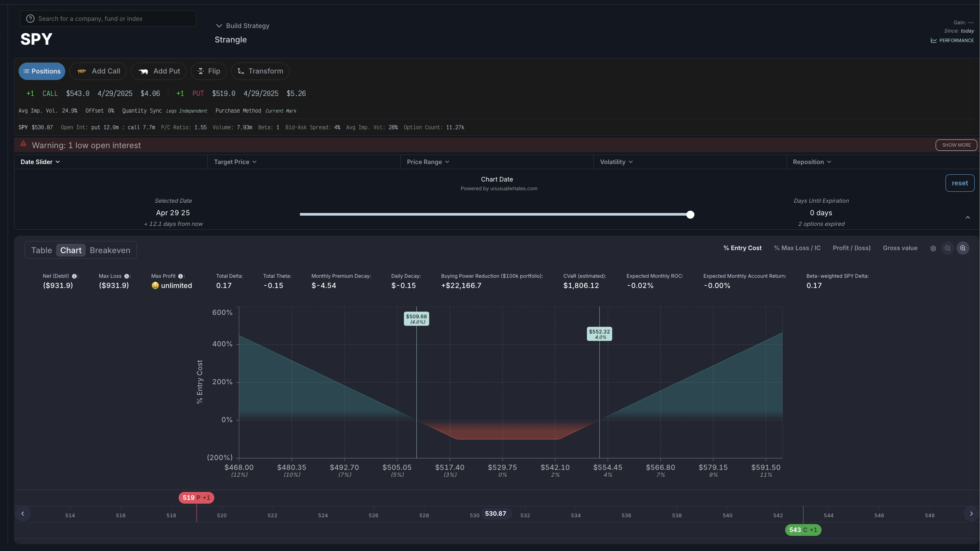Open the PERFORMANCE link

(x=952, y=40)
